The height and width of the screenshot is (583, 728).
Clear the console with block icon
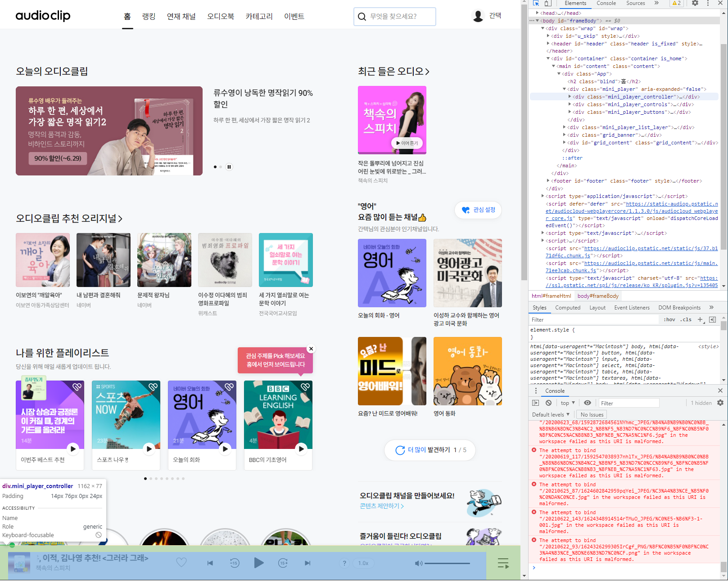[548, 403]
